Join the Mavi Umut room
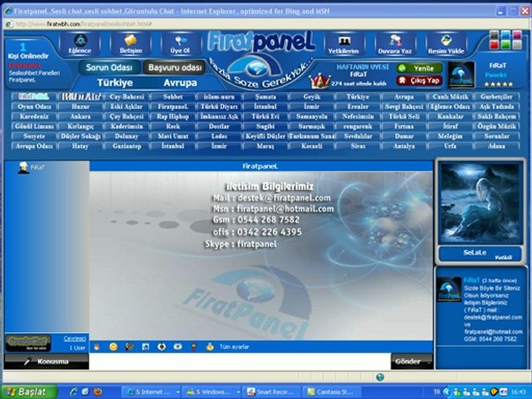 point(173,136)
